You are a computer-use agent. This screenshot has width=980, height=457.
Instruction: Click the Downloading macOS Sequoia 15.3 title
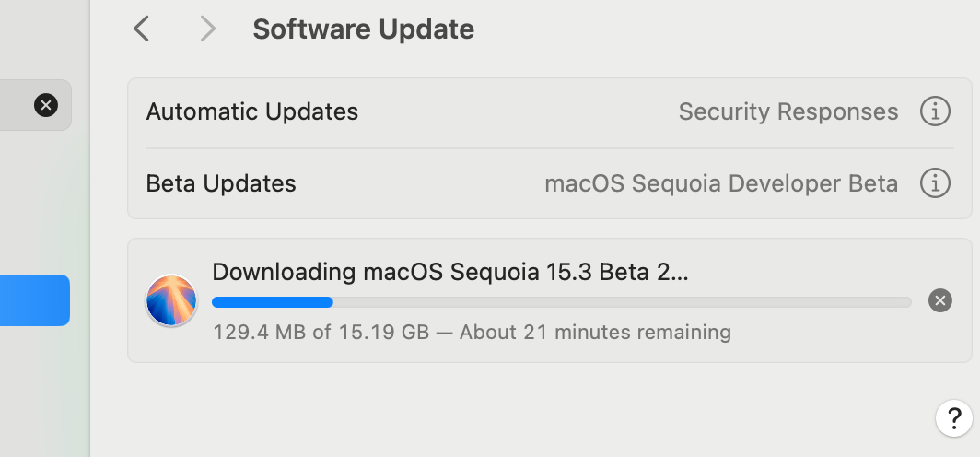click(x=449, y=273)
